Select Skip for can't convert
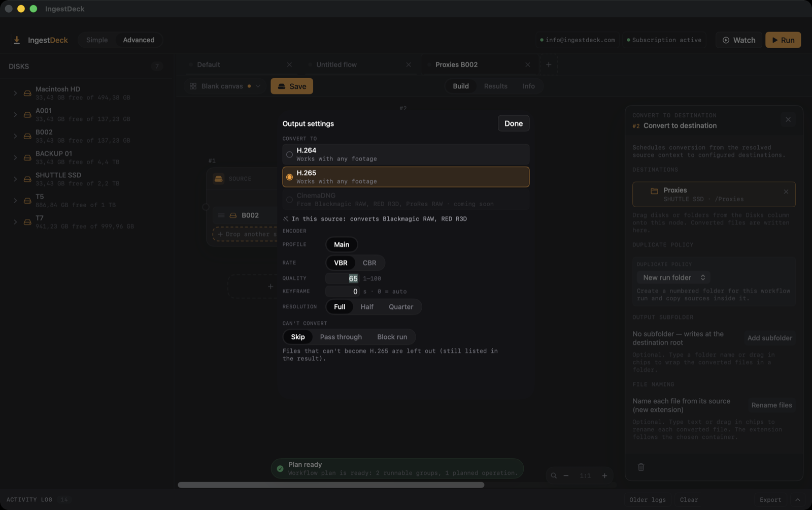 [x=298, y=337]
